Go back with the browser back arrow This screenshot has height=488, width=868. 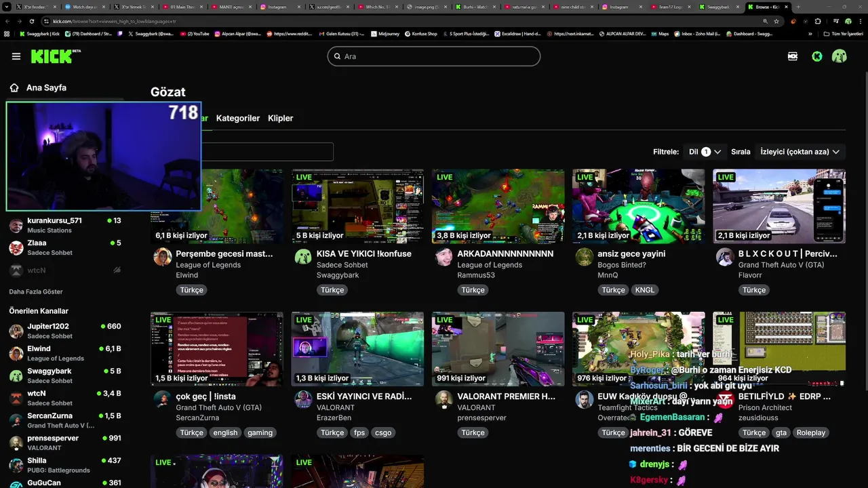tap(7, 21)
